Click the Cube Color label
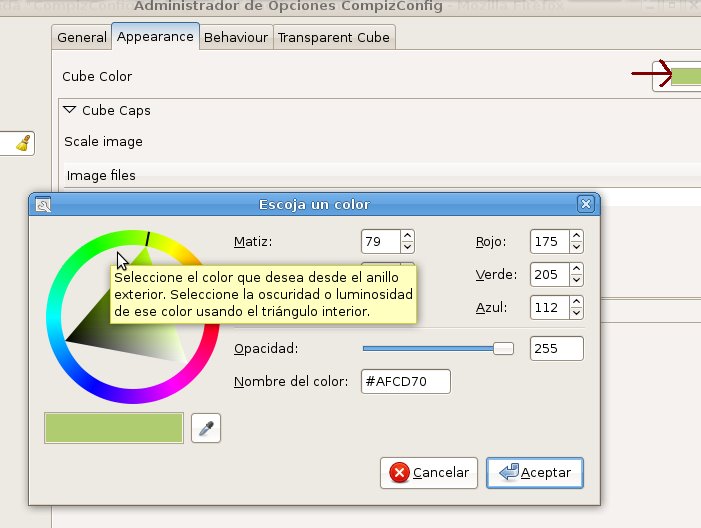The width and height of the screenshot is (701, 528). pyautogui.click(x=97, y=76)
